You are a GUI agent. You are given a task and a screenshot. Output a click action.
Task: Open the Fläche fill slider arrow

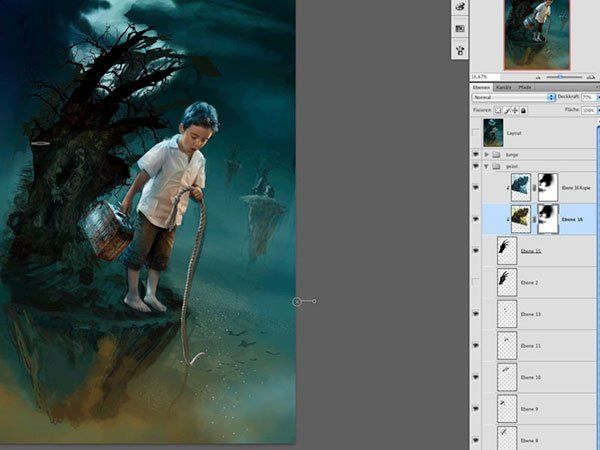point(598,110)
